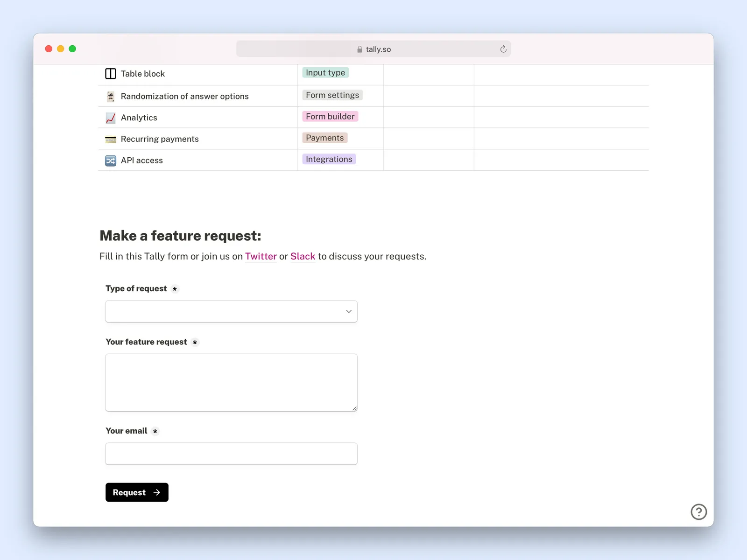747x560 pixels.
Task: Click the Randomization row icon
Action: pos(111,97)
